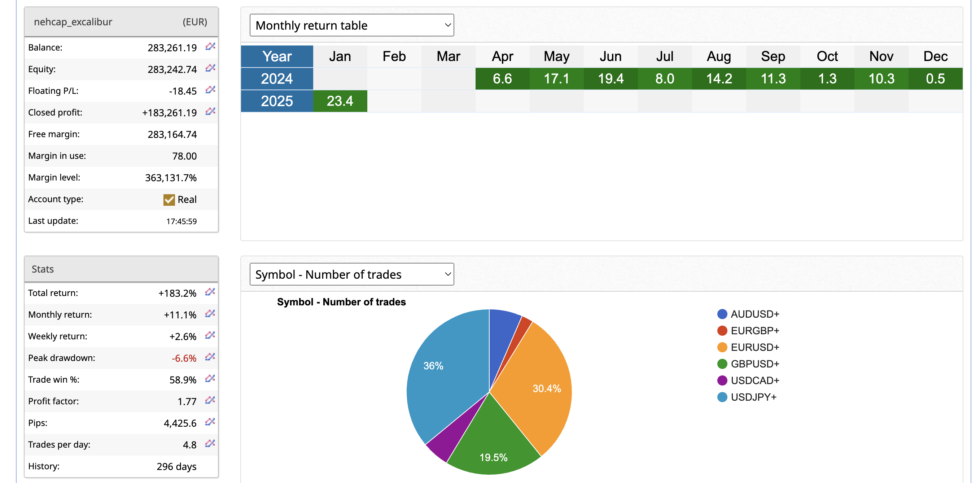Toggle the USDJPY+ legend entry

[x=753, y=397]
